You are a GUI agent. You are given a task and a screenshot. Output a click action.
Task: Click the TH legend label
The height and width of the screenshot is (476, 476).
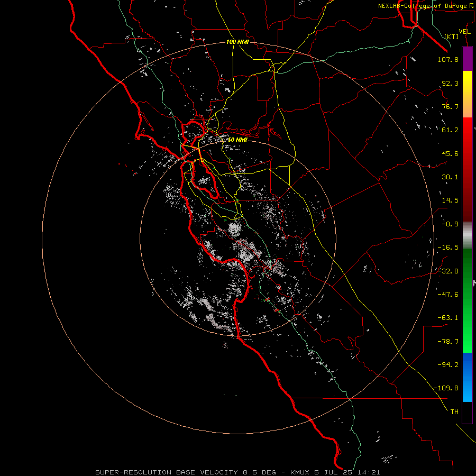point(454,412)
